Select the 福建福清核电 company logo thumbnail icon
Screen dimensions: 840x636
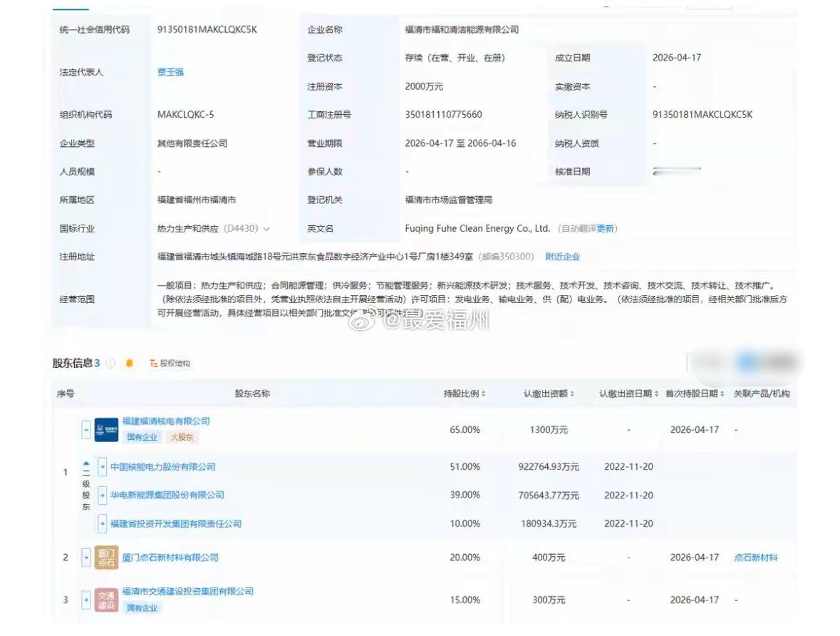tap(105, 429)
